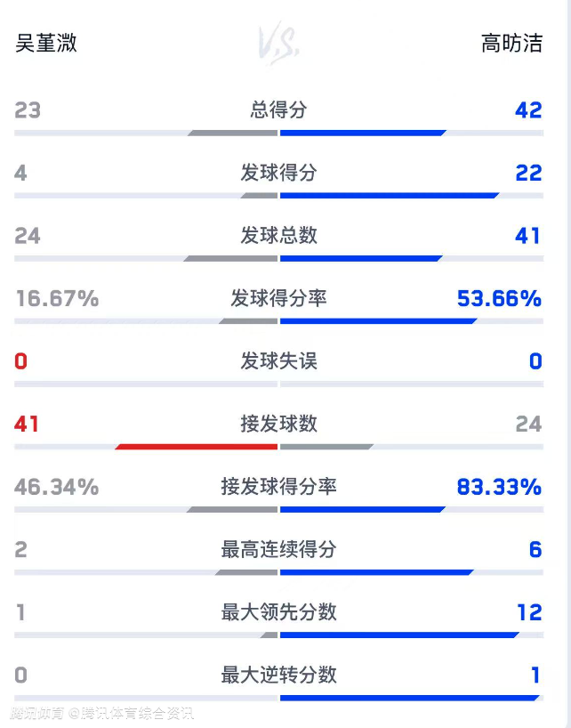Click the 53.66% serve rate value

coord(499,298)
